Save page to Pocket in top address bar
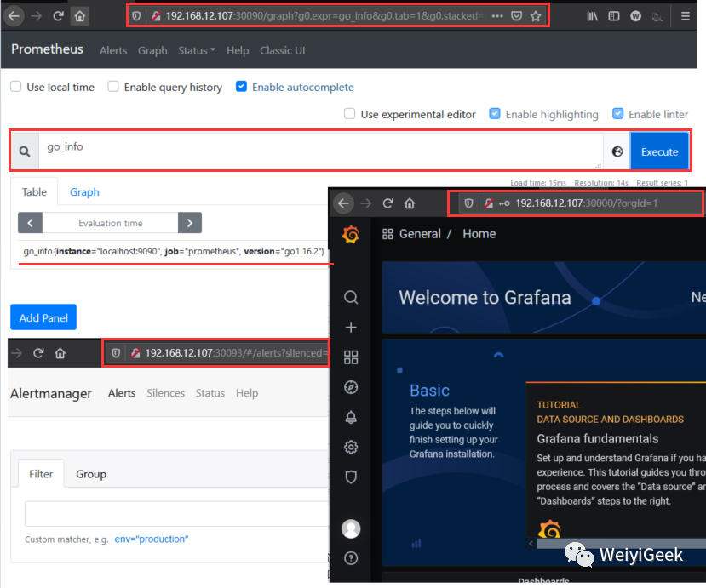The height and width of the screenshot is (588, 706). pos(516,16)
